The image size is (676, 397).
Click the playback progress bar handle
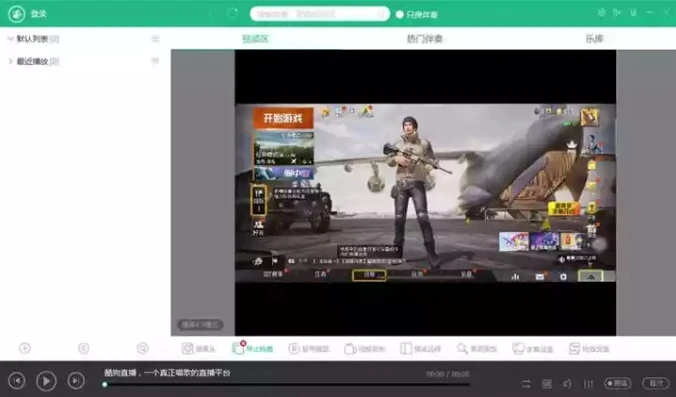tap(104, 384)
